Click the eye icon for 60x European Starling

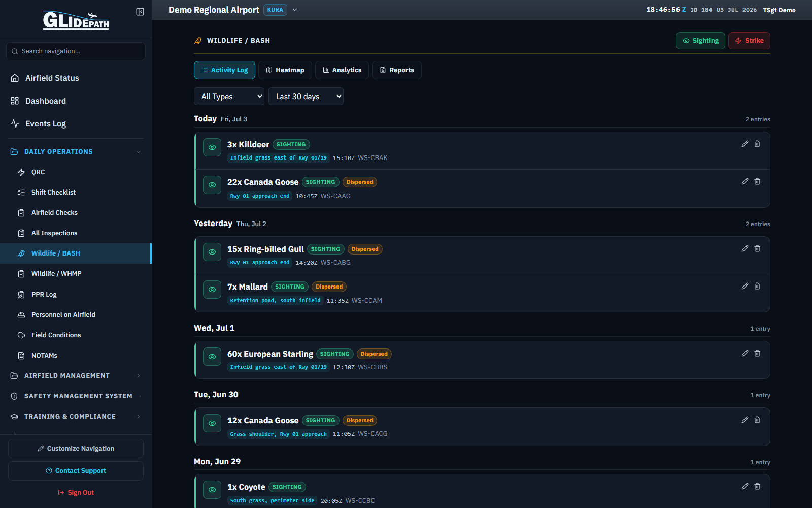click(x=212, y=357)
